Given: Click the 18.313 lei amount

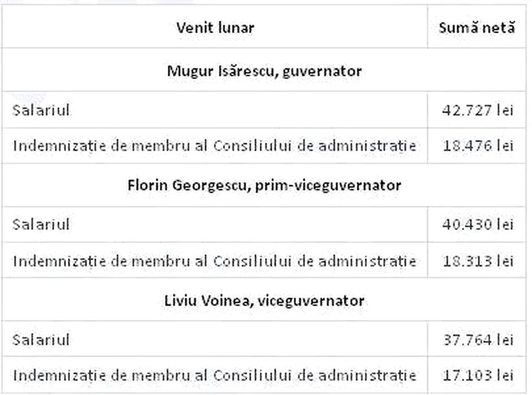Looking at the screenshot, I should point(478,261).
